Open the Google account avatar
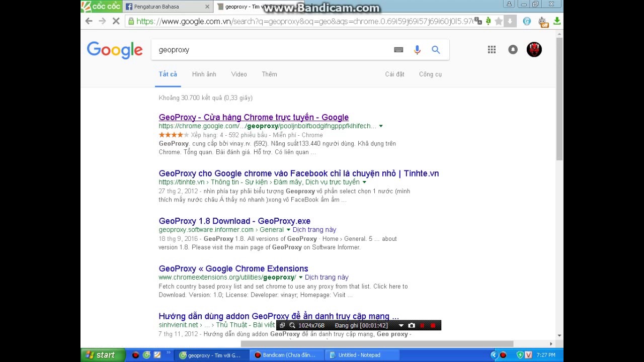 [534, 49]
